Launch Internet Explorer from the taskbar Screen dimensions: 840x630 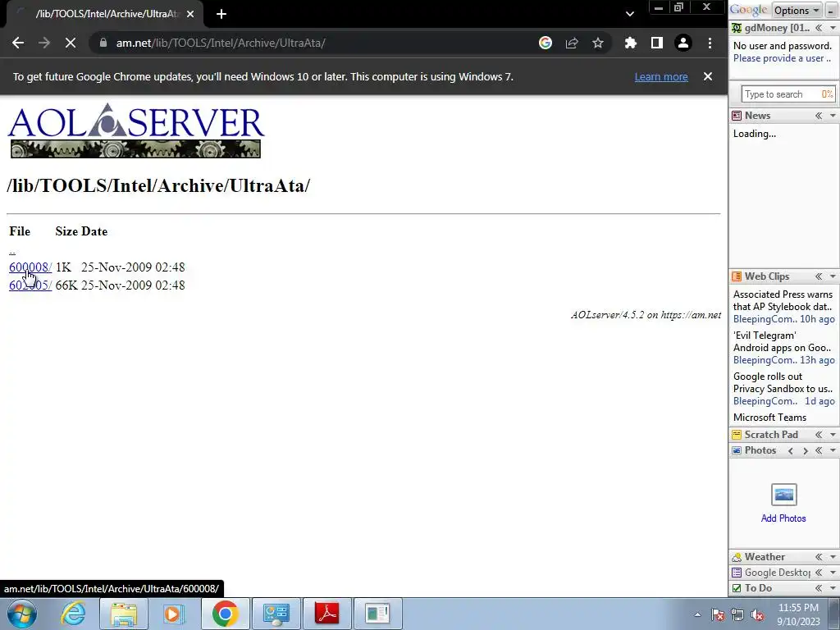73,614
